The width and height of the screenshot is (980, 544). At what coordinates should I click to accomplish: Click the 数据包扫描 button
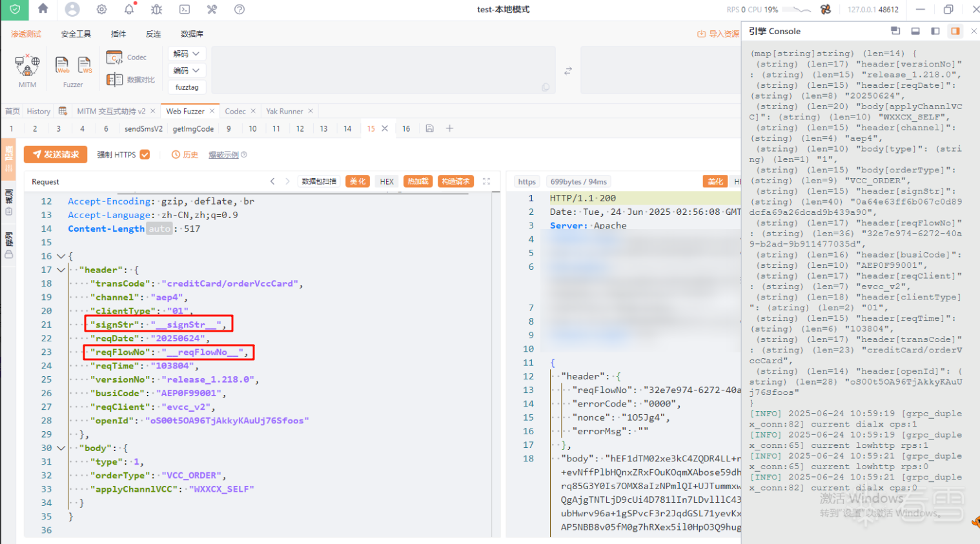pyautogui.click(x=319, y=181)
